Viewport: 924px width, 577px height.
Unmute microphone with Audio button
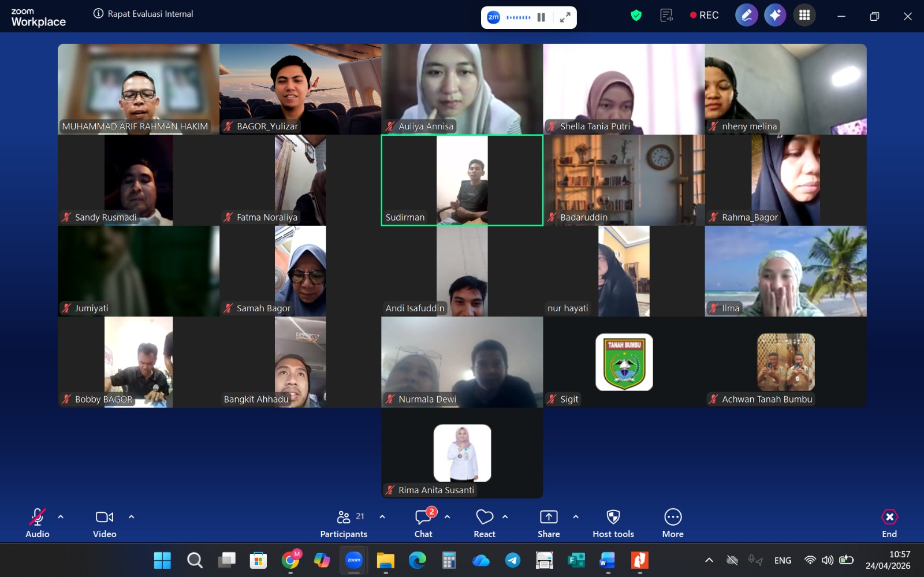[38, 523]
